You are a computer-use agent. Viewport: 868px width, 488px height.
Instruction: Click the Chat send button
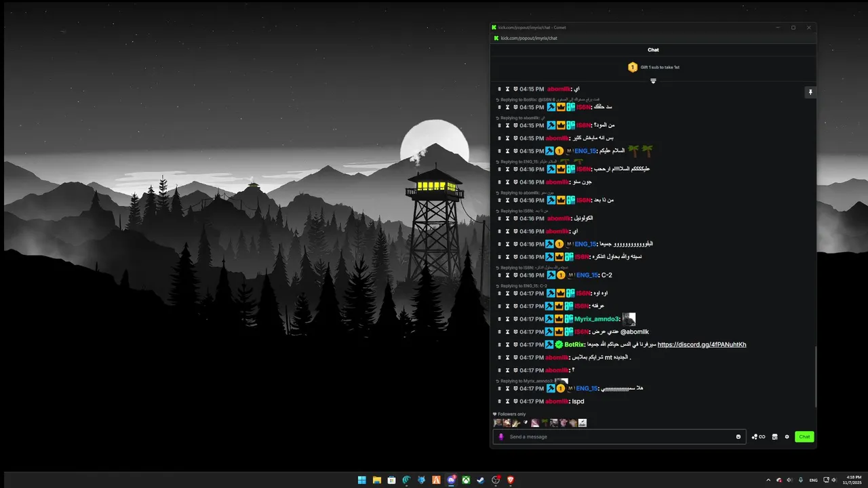coord(804,436)
